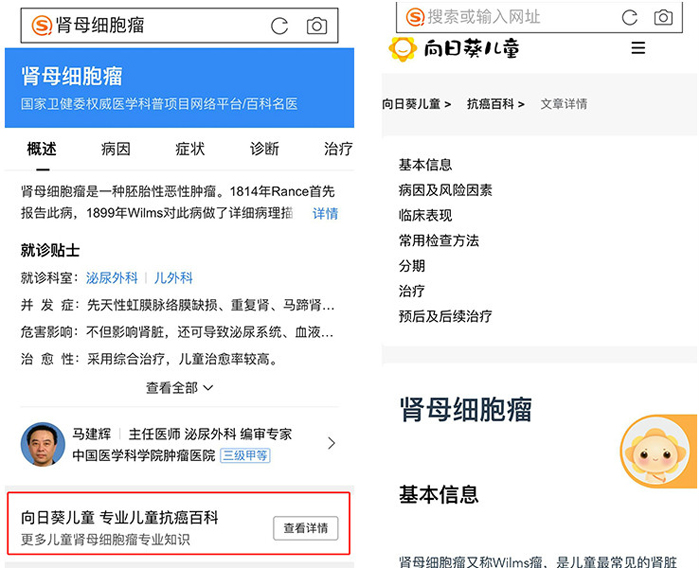Screen dimensions: 700x568
Task: Open the 泌尿外科 department link
Action: 111,278
